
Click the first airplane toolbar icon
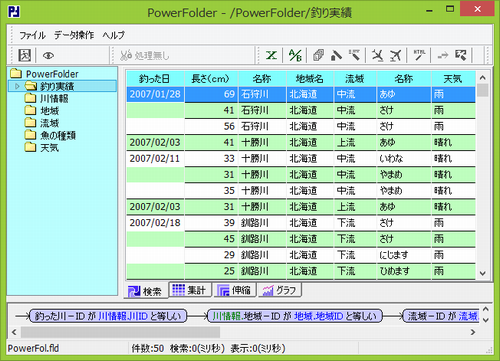click(378, 55)
